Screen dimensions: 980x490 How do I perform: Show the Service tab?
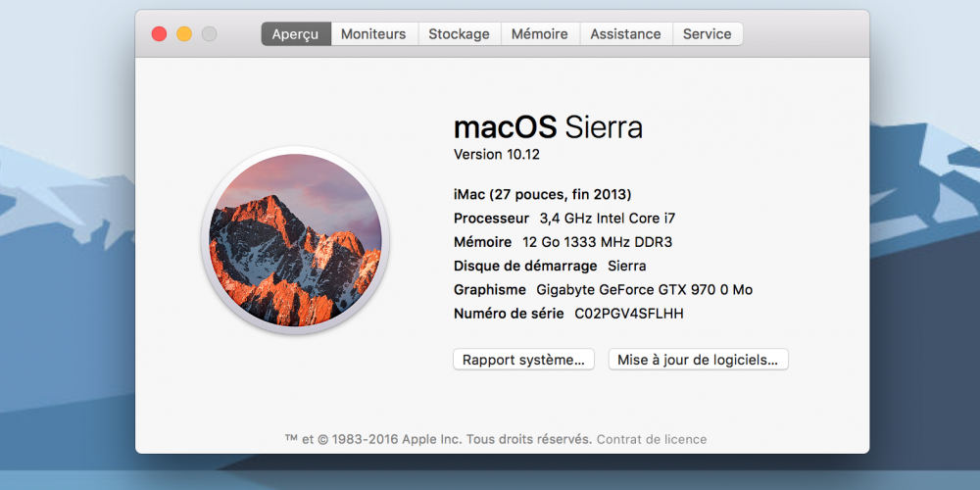click(x=708, y=33)
